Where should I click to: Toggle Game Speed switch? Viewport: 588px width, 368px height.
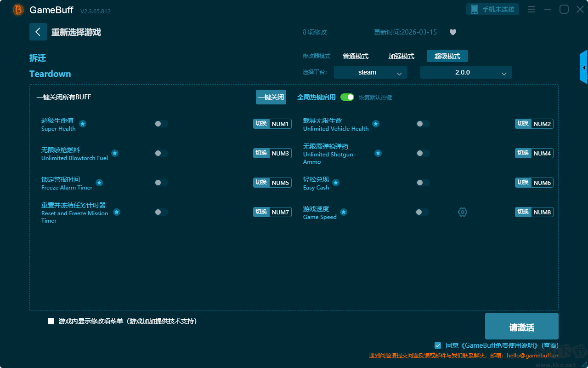(422, 212)
